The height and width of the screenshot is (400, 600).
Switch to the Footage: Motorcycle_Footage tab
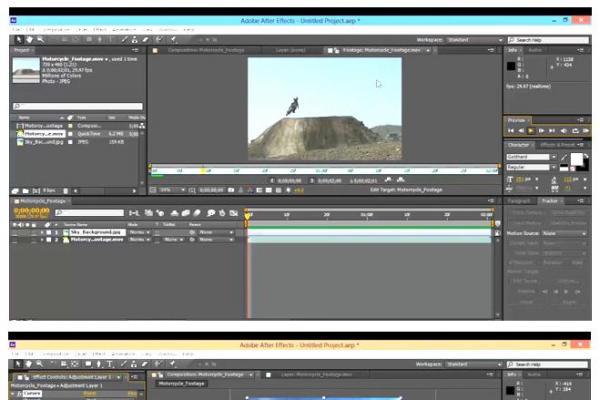point(363,49)
